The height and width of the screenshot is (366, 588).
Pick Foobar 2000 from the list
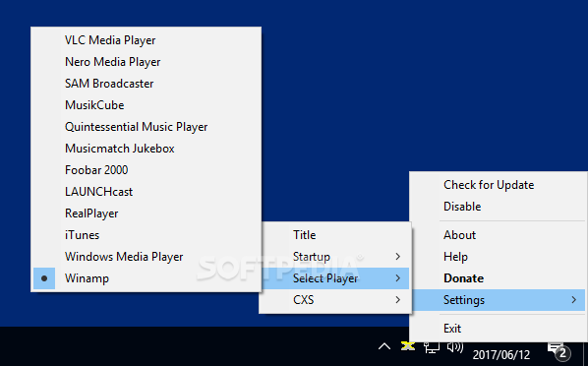[146, 170]
